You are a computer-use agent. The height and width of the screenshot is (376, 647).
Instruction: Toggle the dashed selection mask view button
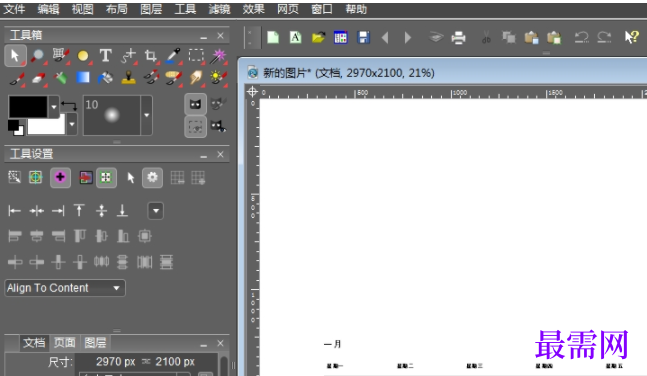pos(195,127)
